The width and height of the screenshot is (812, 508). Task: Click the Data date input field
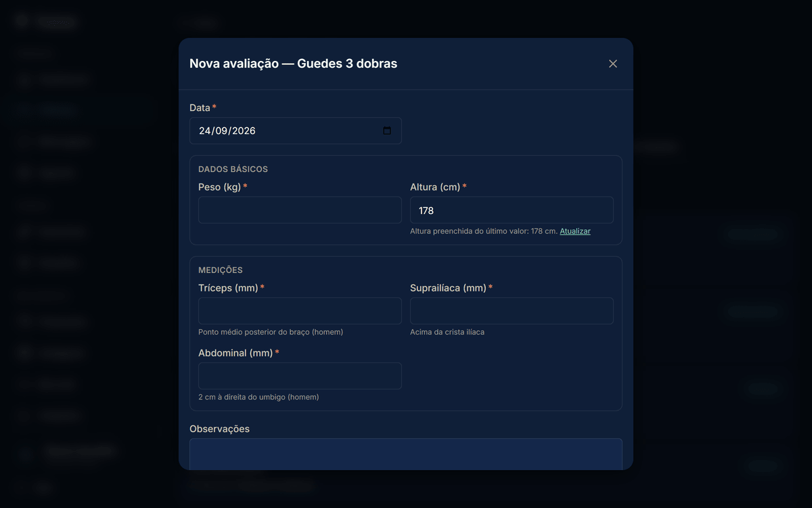296,131
